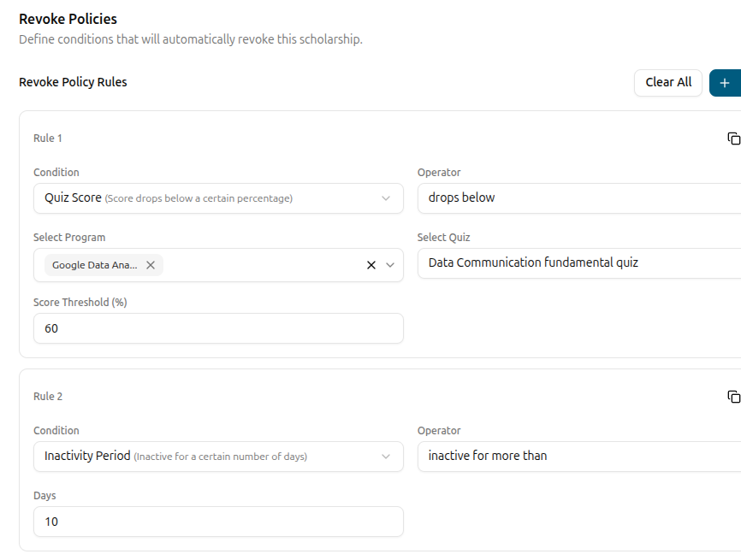The image size is (741, 560).
Task: Click the Days field label
Action: pyautogui.click(x=44, y=496)
